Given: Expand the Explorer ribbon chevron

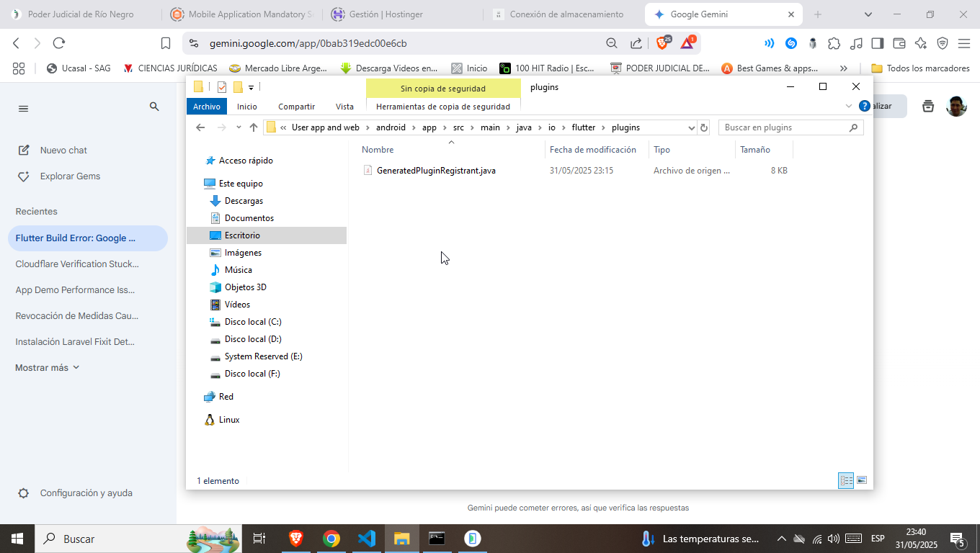Looking at the screenshot, I should coord(848,106).
